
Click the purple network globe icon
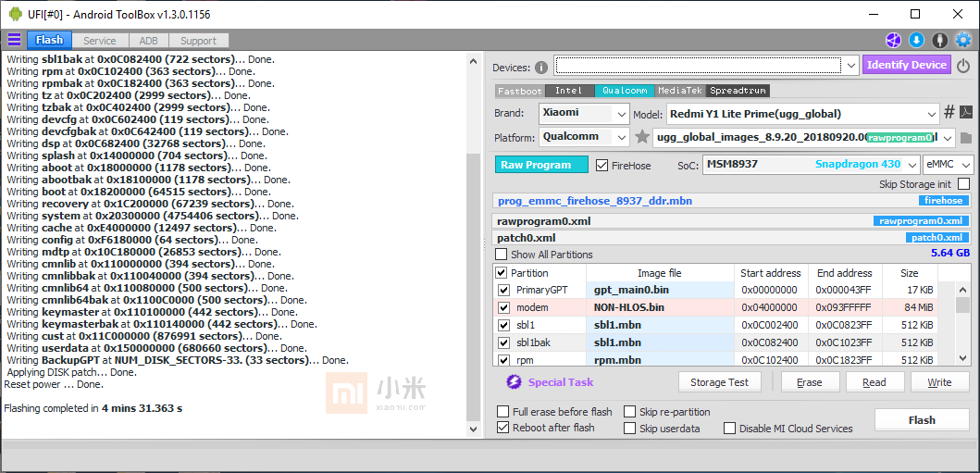[893, 41]
